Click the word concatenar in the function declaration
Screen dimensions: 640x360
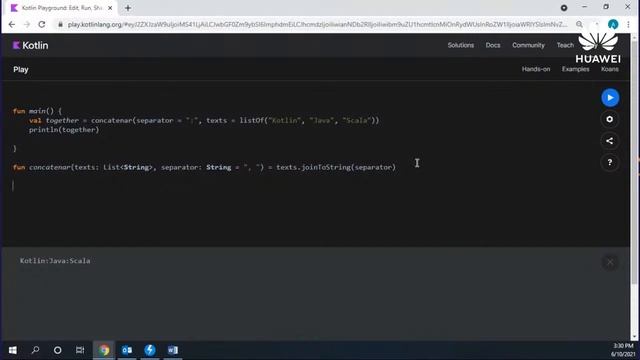(x=49, y=167)
